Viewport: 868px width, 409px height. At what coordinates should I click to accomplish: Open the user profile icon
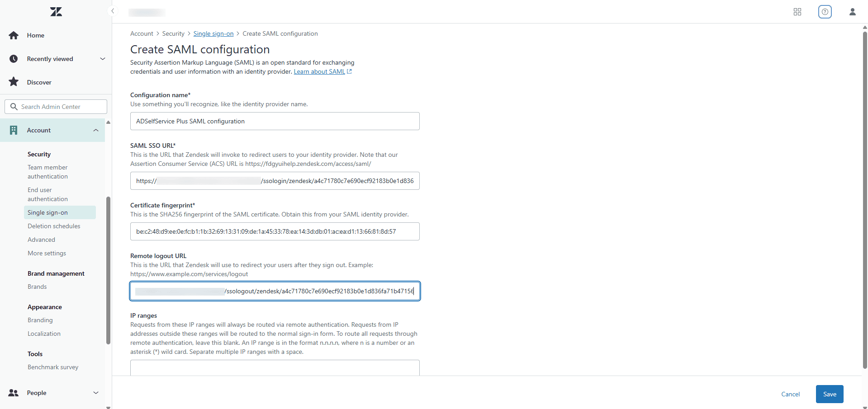point(852,12)
